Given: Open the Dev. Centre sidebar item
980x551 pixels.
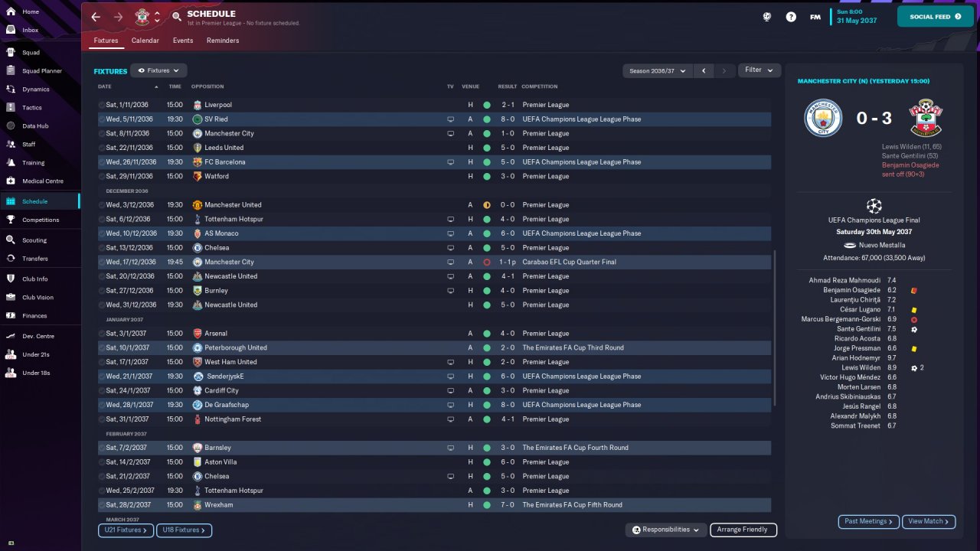Looking at the screenshot, I should coord(40,336).
